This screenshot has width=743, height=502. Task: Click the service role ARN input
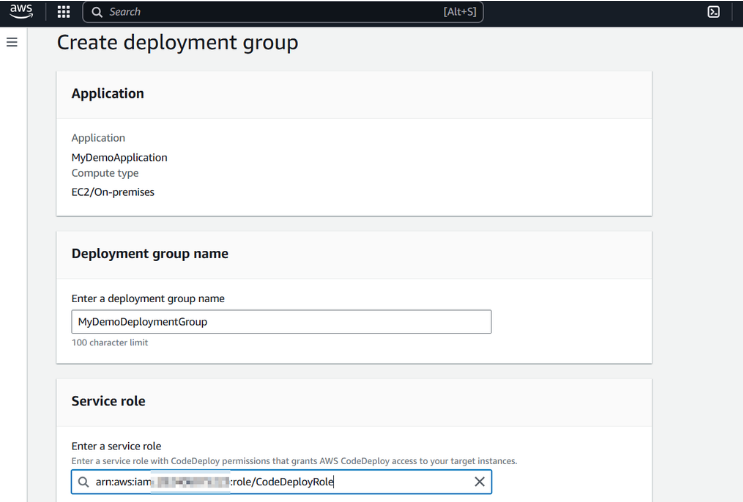click(x=281, y=482)
